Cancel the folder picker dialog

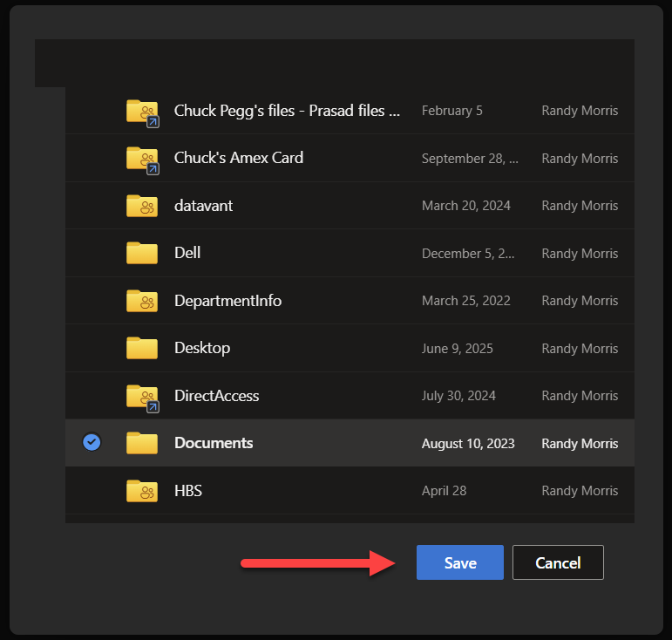point(558,562)
